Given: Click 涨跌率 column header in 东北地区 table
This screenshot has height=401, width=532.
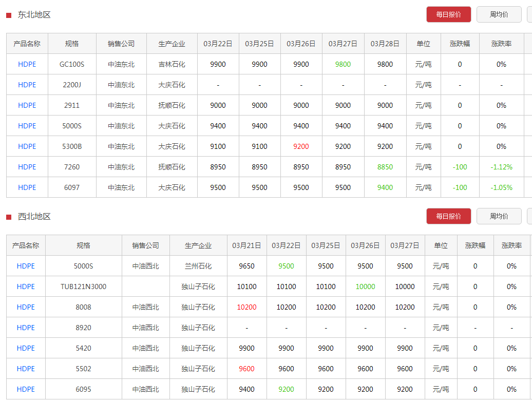Looking at the screenshot, I should click(x=501, y=44).
